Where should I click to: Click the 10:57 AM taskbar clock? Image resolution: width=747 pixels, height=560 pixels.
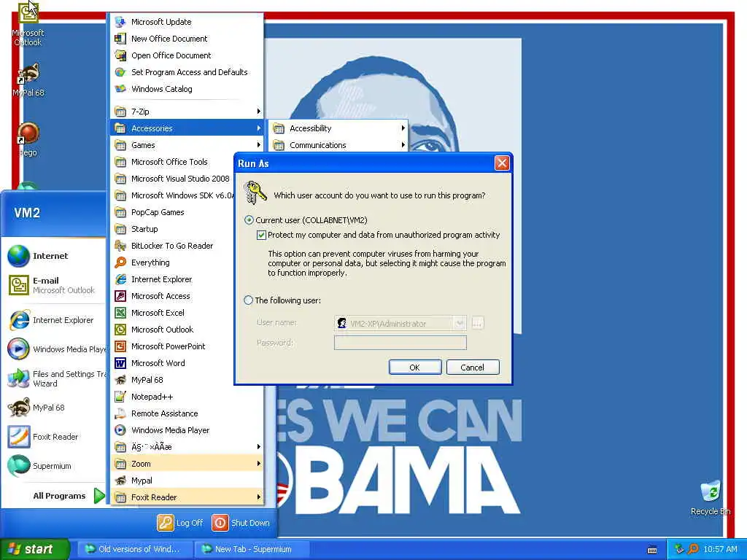click(720, 549)
